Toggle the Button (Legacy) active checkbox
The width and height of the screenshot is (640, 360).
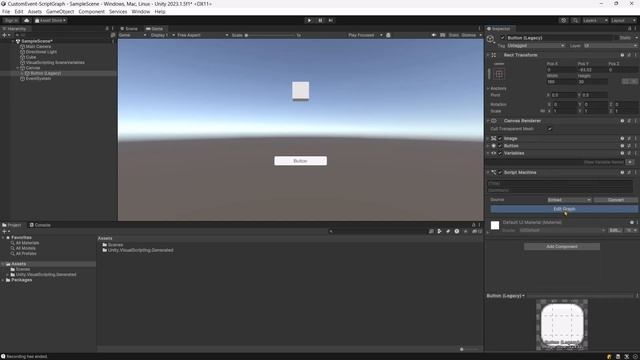point(502,38)
